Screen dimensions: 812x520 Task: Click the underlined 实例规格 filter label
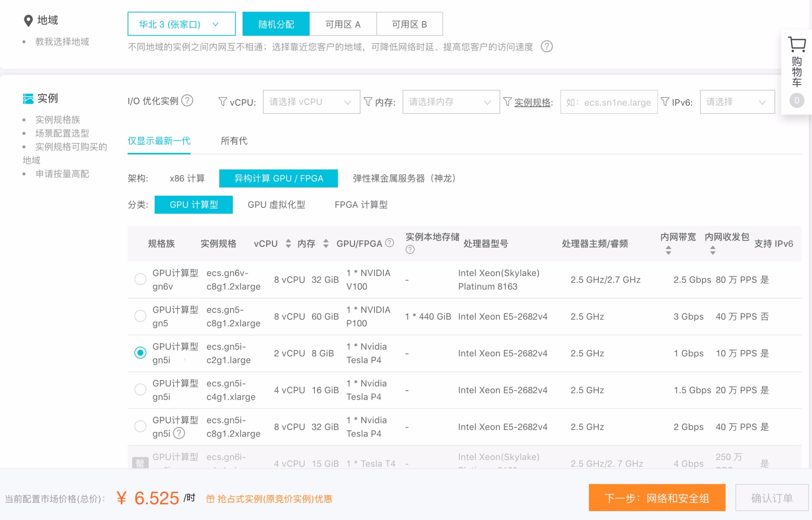point(532,102)
